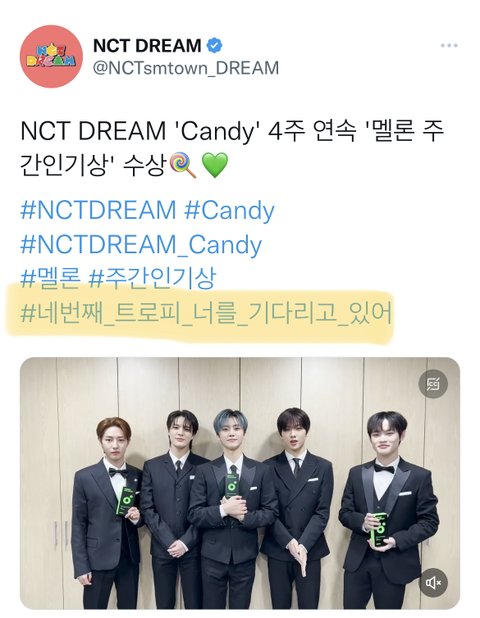Open the highlighted #네번째_트로피_너를_기다리고_있어 hashtag
Screen dimensions: 480x618
[206, 314]
